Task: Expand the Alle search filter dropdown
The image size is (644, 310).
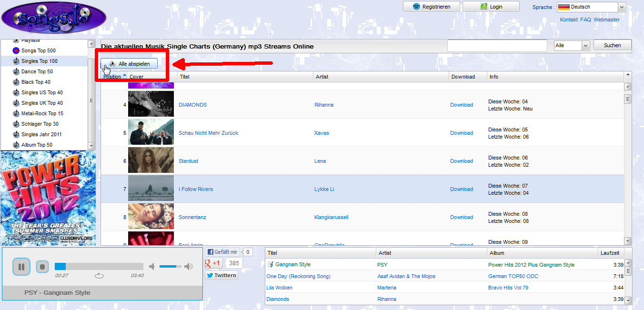Action: tap(572, 45)
